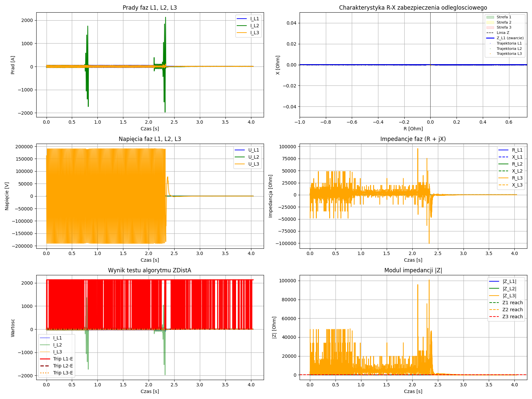Screen dimensions: 532x399
Task: Click the U_L3 legend entry in the voltage plot
Action: [x=253, y=164]
